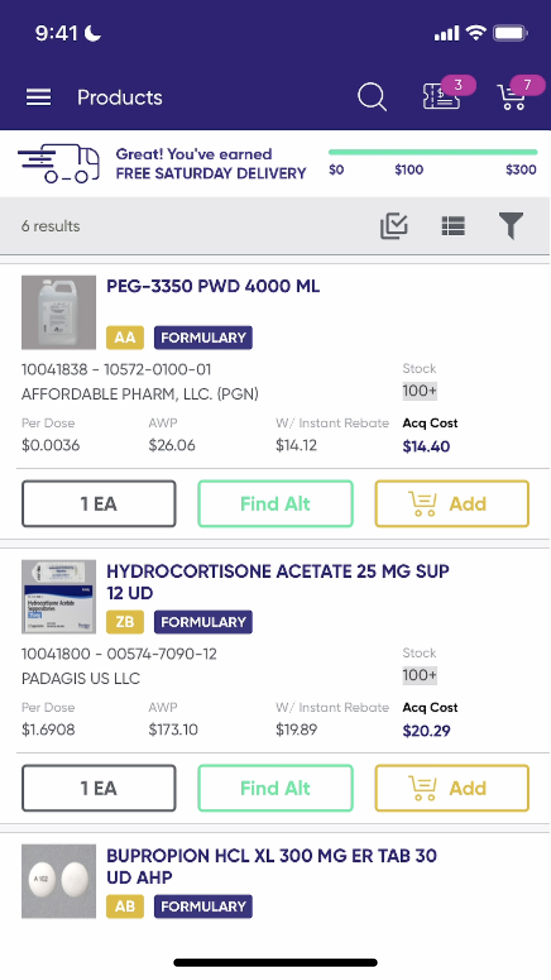Add Hydrocortisone Acetate to cart
Viewport: 551px width, 980px height.
(452, 788)
